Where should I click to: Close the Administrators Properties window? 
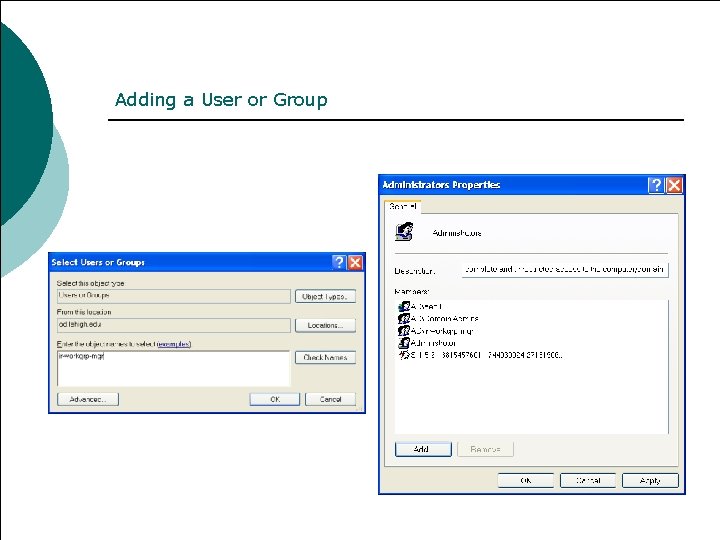point(674,185)
